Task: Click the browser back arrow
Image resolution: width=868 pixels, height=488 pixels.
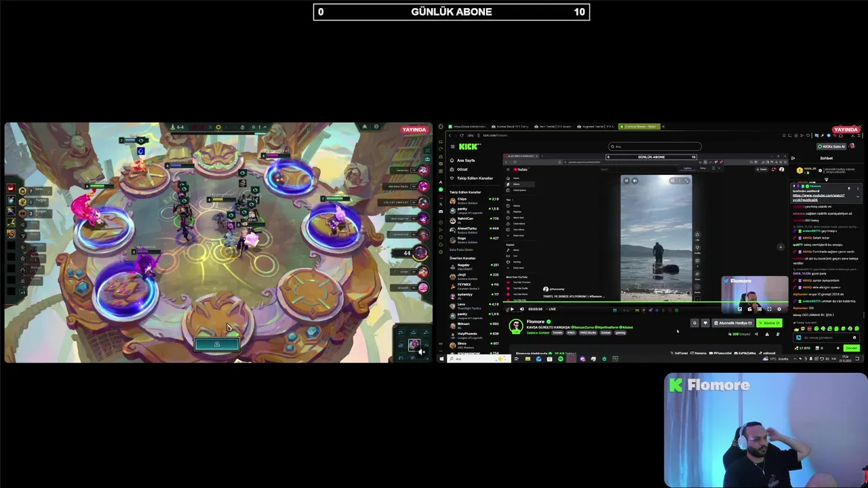Action: click(450, 136)
